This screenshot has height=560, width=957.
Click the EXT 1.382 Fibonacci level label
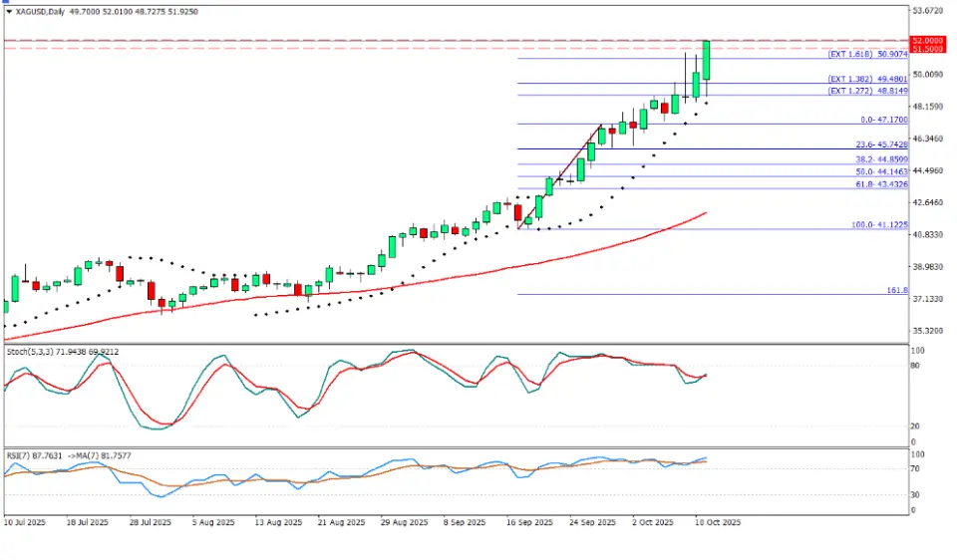864,80
